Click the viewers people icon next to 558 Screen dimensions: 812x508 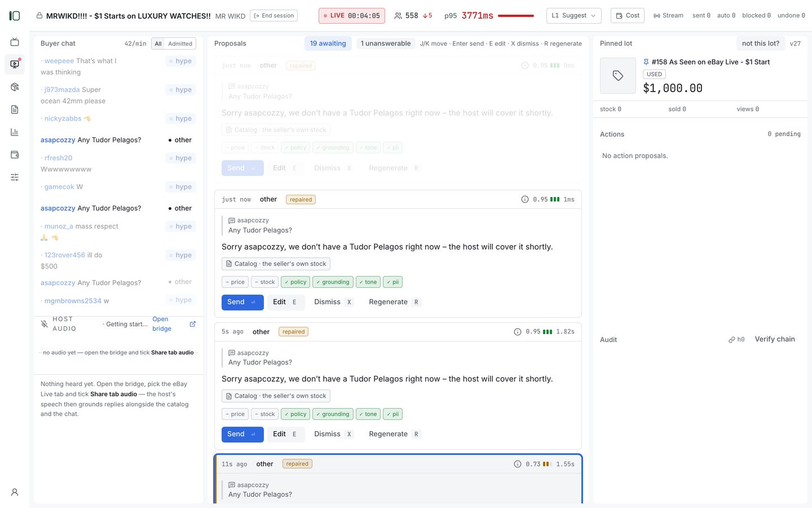[x=398, y=16]
